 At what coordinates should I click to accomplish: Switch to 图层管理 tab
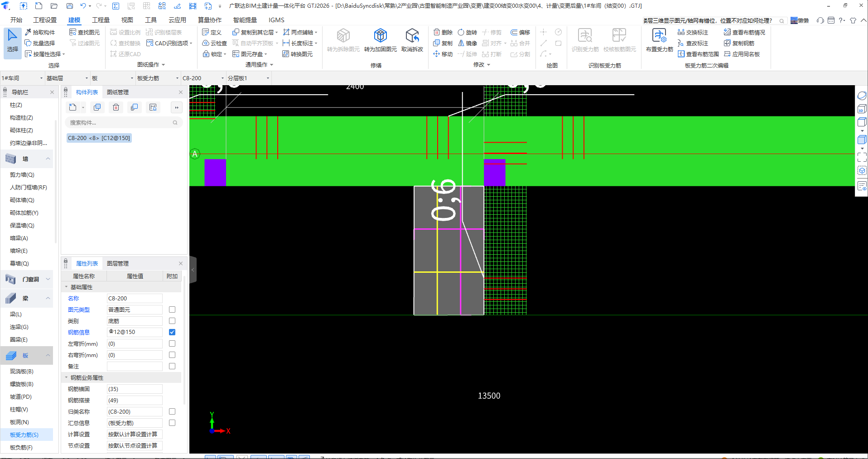point(118,263)
